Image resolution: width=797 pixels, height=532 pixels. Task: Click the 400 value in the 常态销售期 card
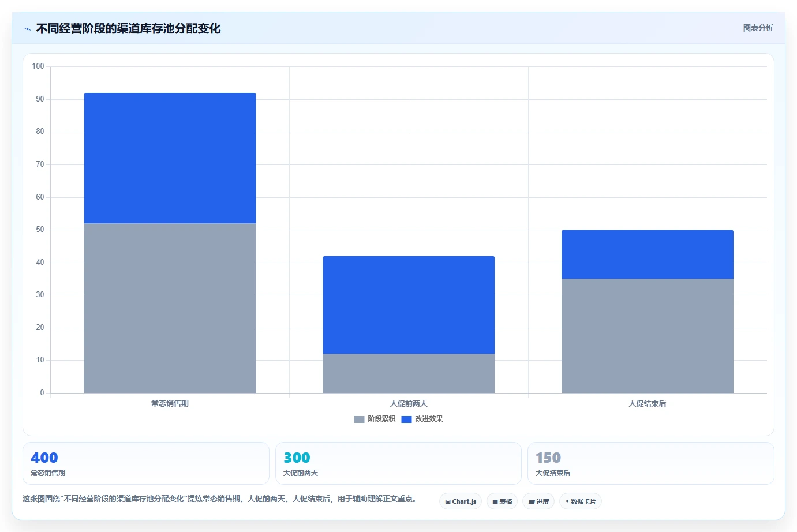[x=44, y=458]
